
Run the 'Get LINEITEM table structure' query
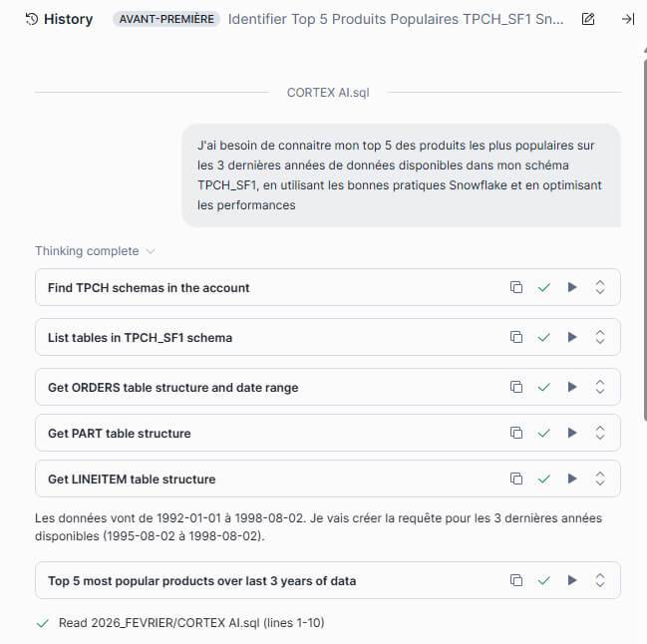pos(572,479)
